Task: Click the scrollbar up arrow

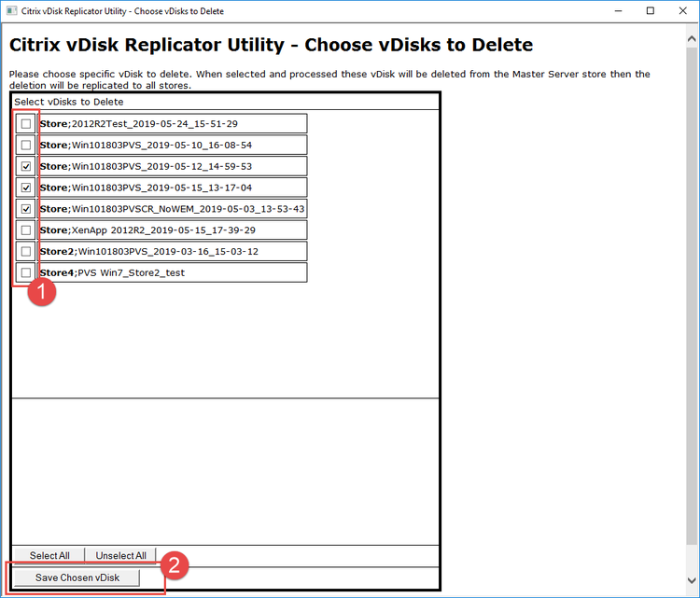Action: pyautogui.click(x=692, y=39)
